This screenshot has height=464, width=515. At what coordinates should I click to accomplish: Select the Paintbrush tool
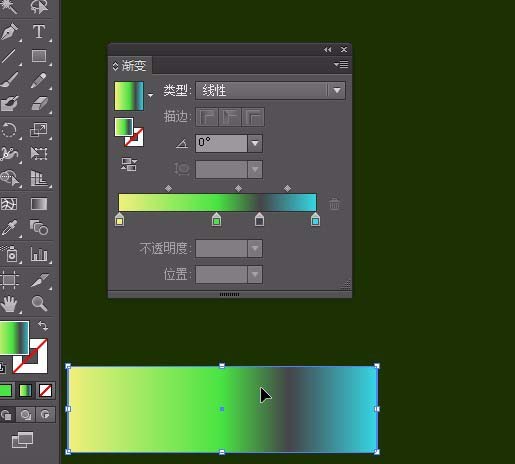point(10,80)
